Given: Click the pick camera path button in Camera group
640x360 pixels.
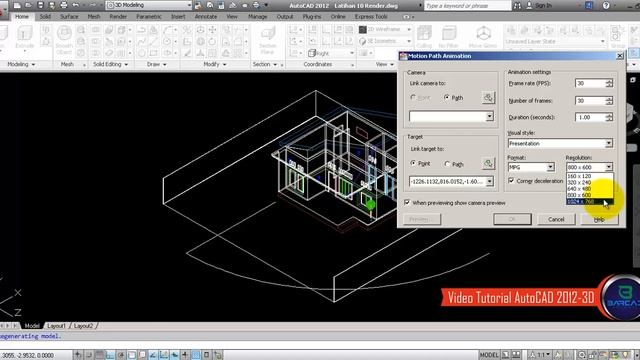Looking at the screenshot, I should tap(488, 98).
